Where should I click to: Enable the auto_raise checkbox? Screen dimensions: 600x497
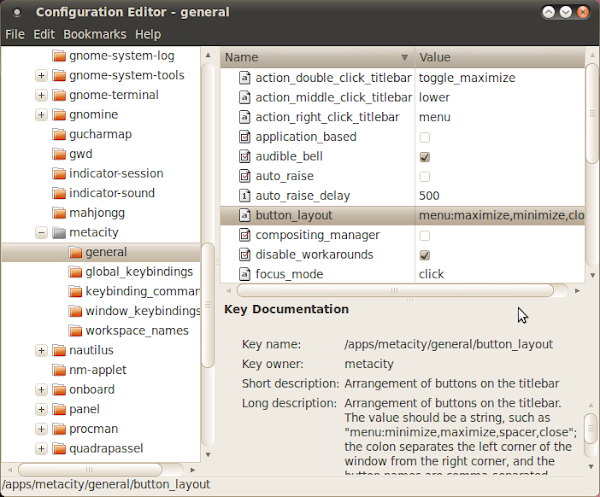[x=424, y=177]
